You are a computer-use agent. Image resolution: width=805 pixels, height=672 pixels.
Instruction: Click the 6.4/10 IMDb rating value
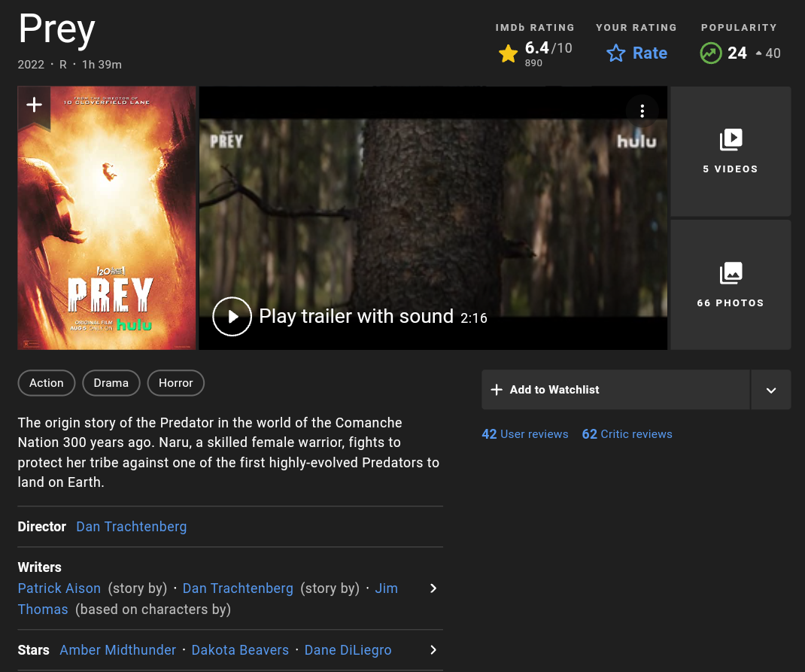pos(548,47)
